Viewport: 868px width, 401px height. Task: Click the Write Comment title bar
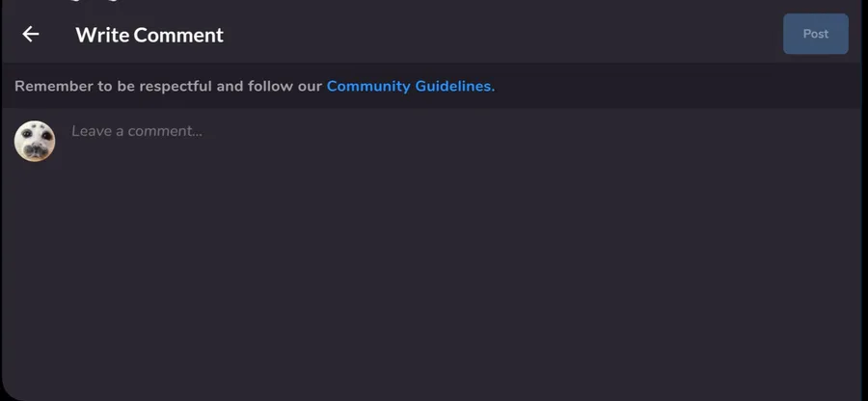(x=434, y=35)
